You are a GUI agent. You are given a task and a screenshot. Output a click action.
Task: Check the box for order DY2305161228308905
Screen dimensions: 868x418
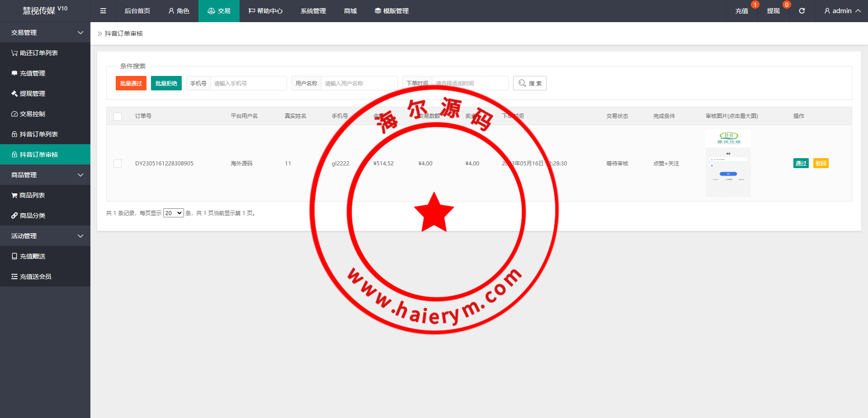tap(118, 164)
